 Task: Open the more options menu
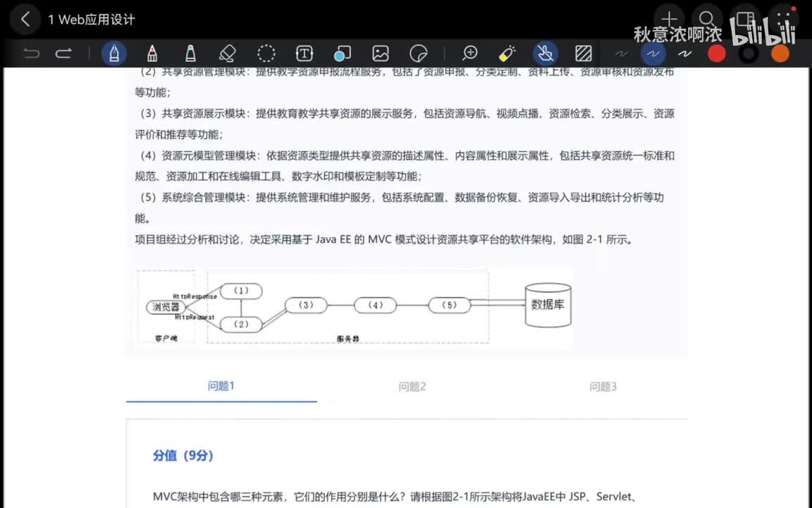click(x=784, y=20)
